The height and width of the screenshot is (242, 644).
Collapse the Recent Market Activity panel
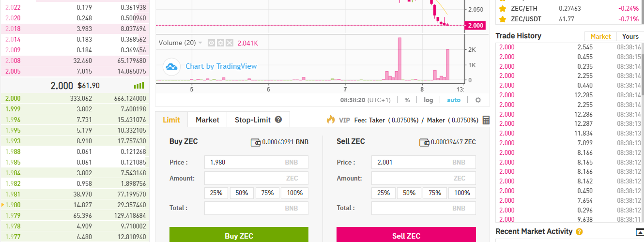[x=640, y=232]
